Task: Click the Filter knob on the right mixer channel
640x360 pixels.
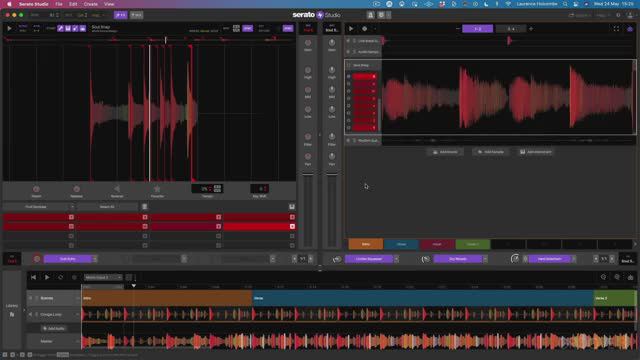Action: pos(332,136)
